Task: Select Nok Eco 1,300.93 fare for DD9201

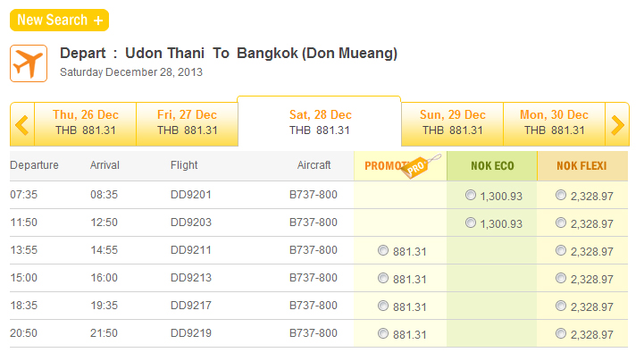Action: tap(471, 195)
